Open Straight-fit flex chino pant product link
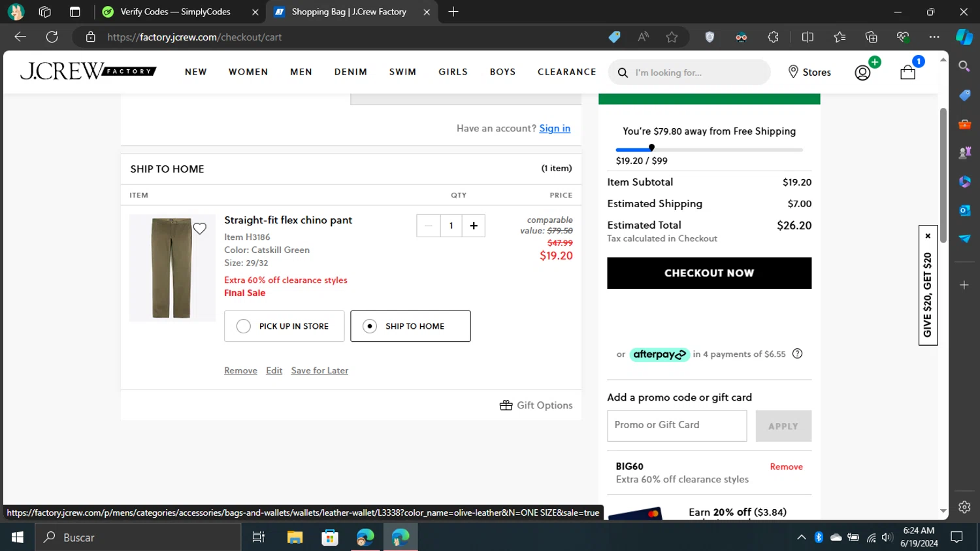980x551 pixels. (288, 220)
